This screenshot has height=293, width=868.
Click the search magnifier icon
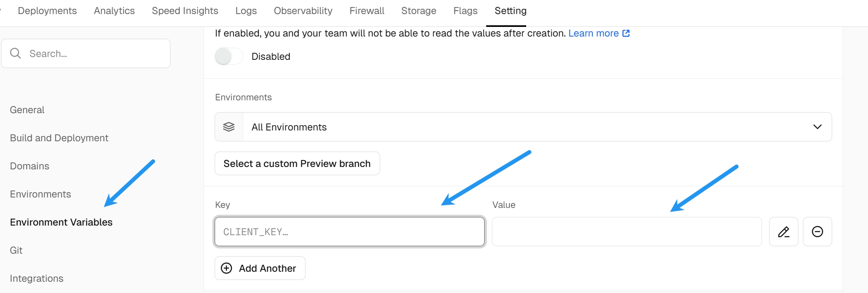pos(15,53)
